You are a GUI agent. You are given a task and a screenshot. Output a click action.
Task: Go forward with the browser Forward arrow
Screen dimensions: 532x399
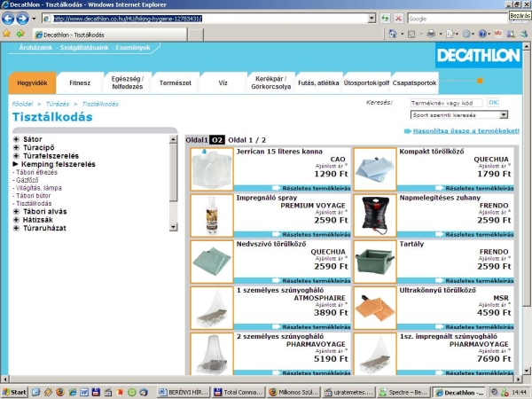point(22,19)
